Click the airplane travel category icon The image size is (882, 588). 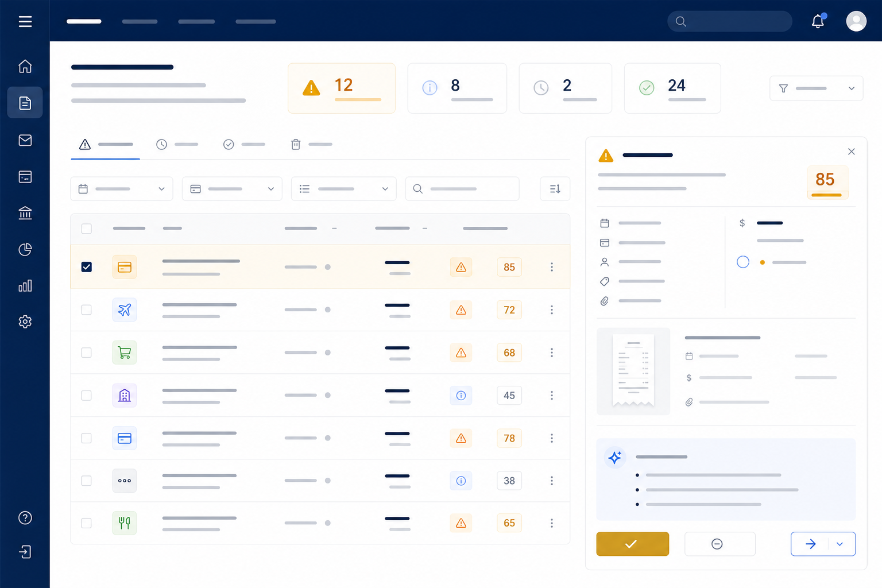(125, 310)
